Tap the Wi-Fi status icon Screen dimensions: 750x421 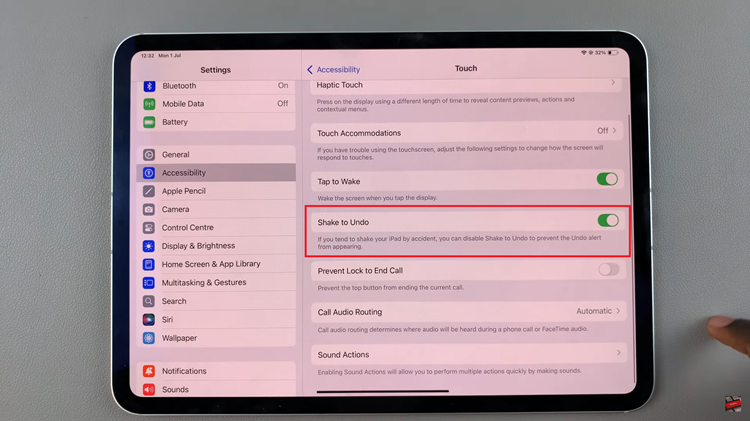point(584,53)
